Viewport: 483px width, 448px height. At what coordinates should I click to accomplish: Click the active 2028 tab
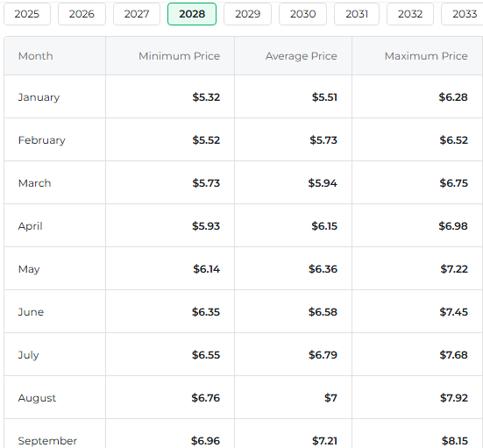pos(192,14)
